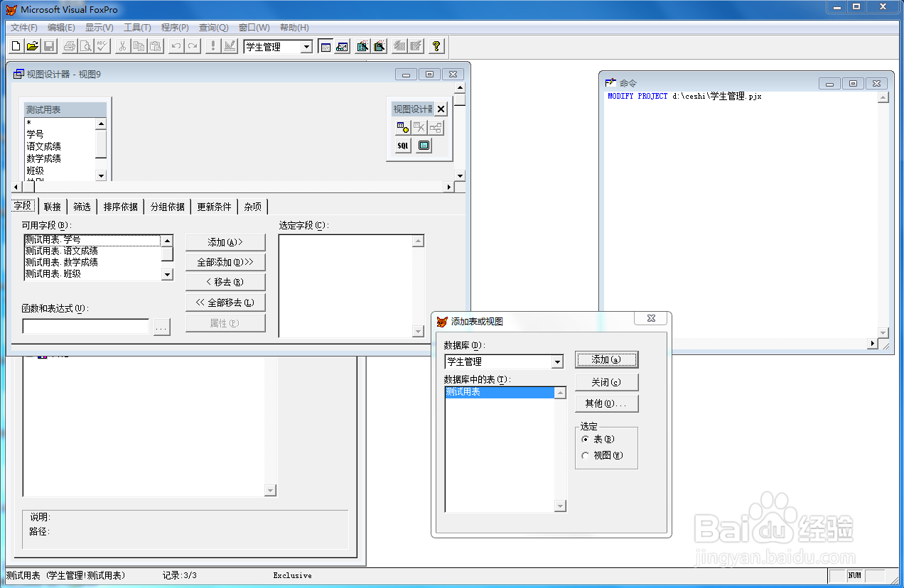Click the AutoReport toolbar icon
Image resolution: width=904 pixels, height=588 pixels.
pyautogui.click(x=416, y=46)
